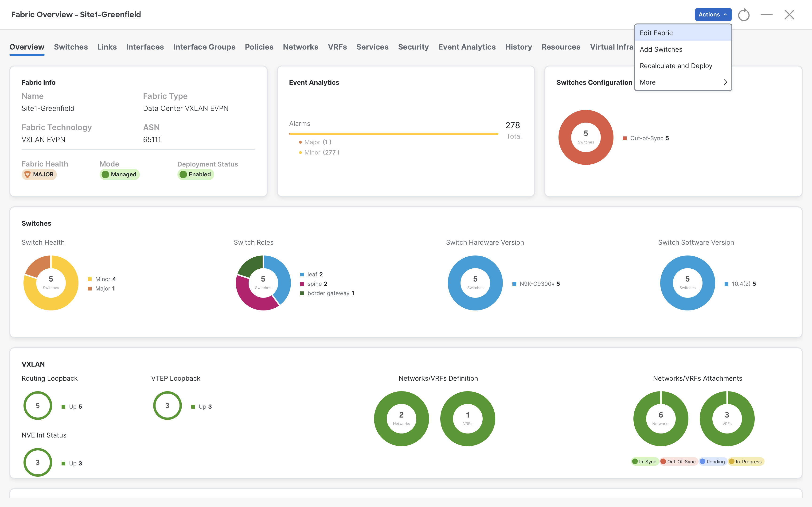Click the N9K-C9300v 5 legend swatch
Image resolution: width=812 pixels, height=507 pixels.
pos(514,284)
